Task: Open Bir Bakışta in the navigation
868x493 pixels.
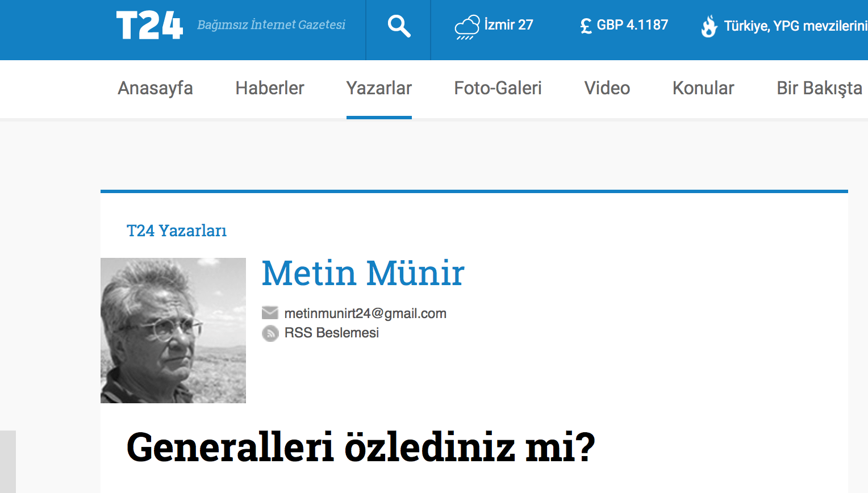Action: point(819,88)
